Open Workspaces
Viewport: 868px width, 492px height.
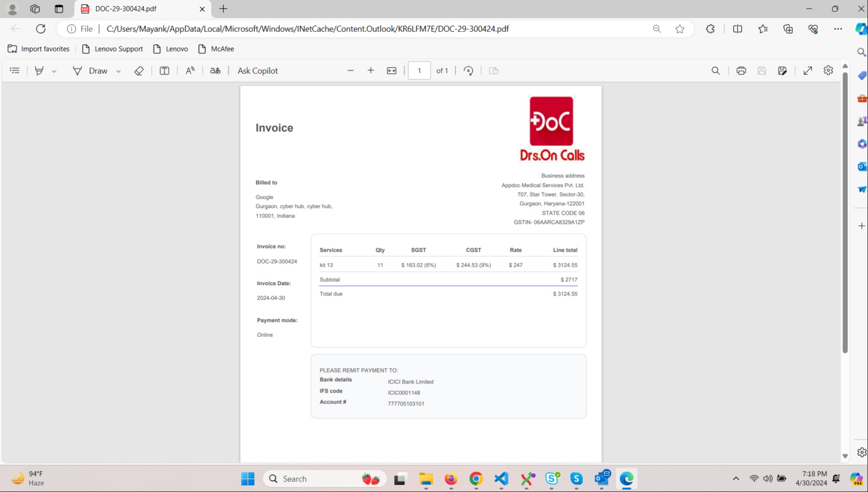pos(35,9)
